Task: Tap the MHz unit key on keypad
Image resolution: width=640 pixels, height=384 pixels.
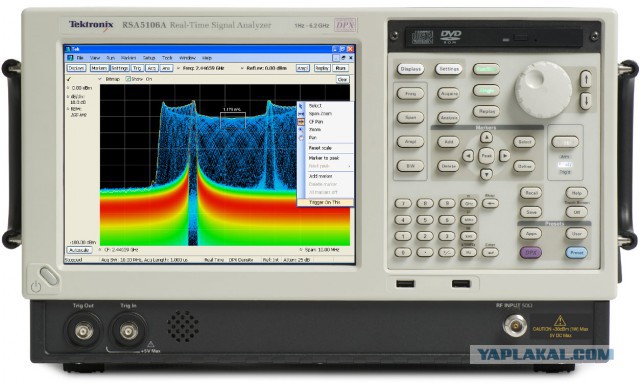Action: click(x=468, y=220)
